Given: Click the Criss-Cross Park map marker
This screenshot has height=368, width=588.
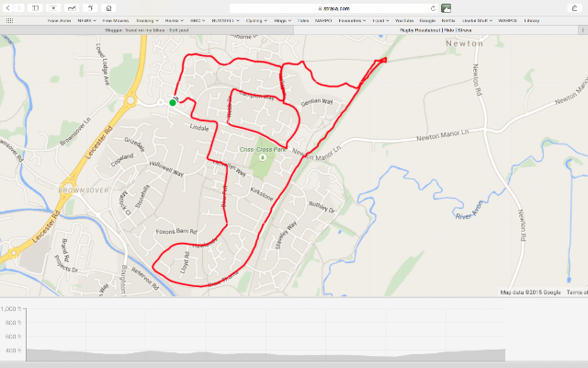Looking at the screenshot, I should click(263, 157).
